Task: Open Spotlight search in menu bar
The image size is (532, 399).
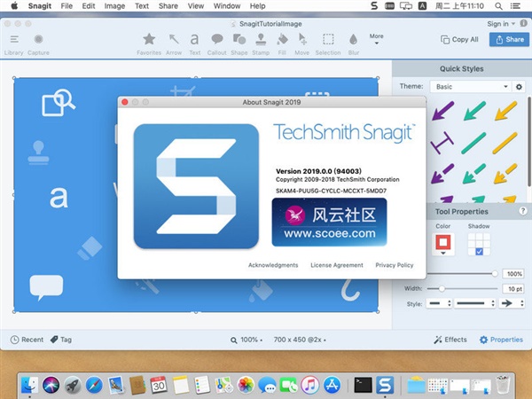Action: [498, 6]
